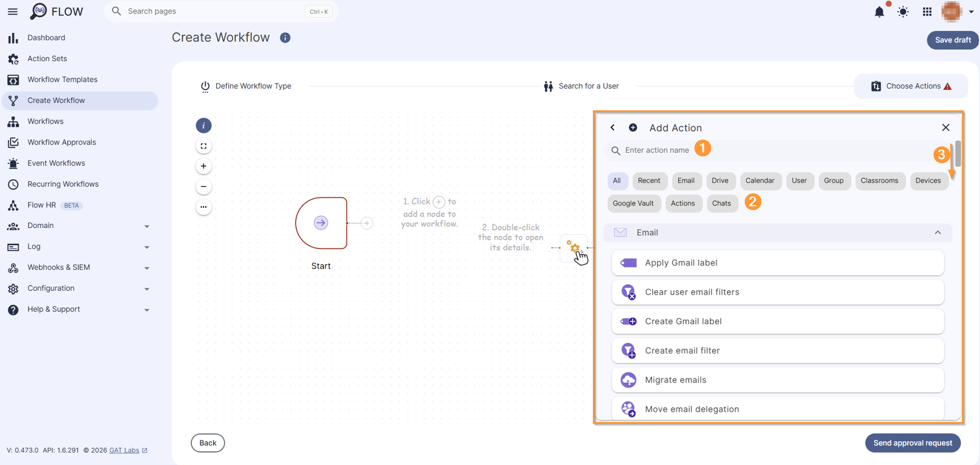Click the Add Action panel scrollbar
The image size is (980, 465).
click(x=958, y=154)
